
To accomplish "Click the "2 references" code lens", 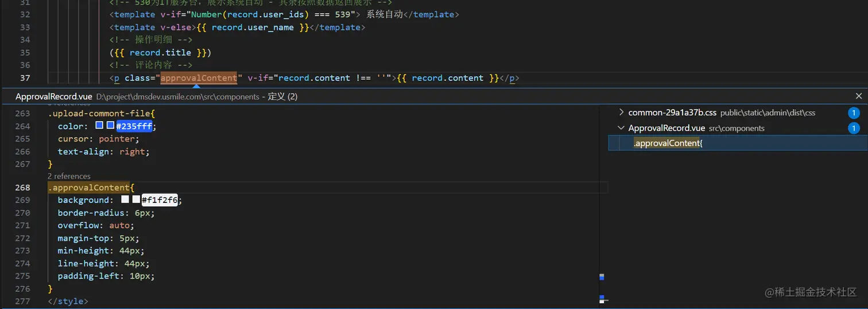I will click(69, 176).
